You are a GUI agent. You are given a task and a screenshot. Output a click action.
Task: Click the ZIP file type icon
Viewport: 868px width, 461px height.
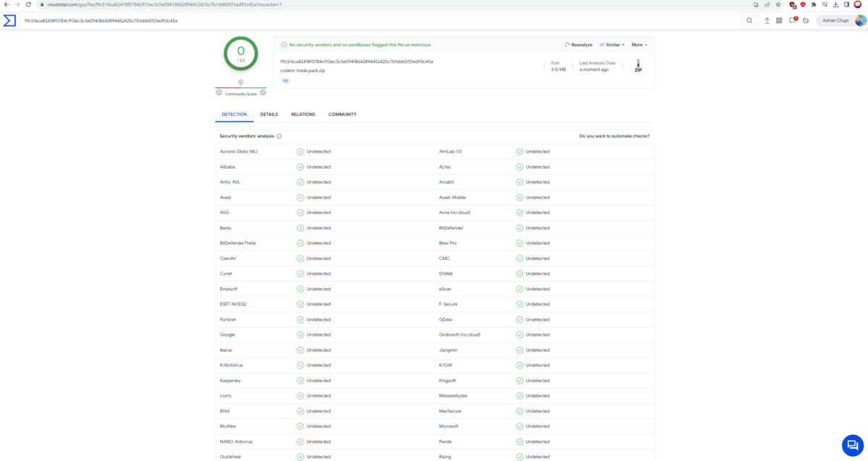(x=638, y=66)
